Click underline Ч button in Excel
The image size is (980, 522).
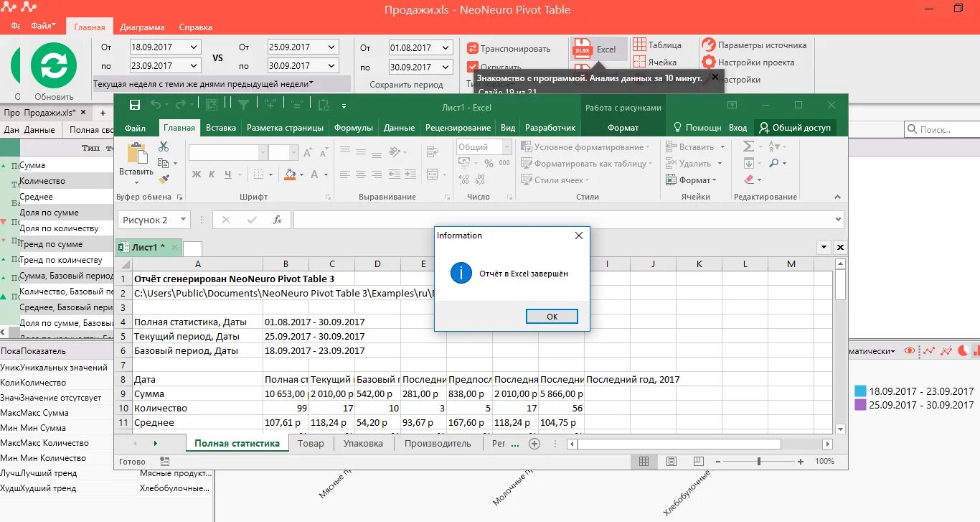tap(227, 174)
